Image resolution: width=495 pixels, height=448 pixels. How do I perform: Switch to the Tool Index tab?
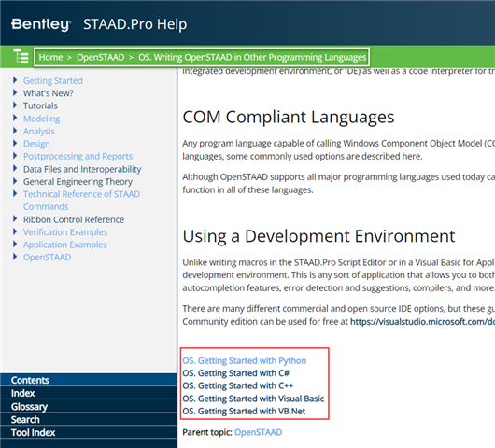[x=89, y=432]
